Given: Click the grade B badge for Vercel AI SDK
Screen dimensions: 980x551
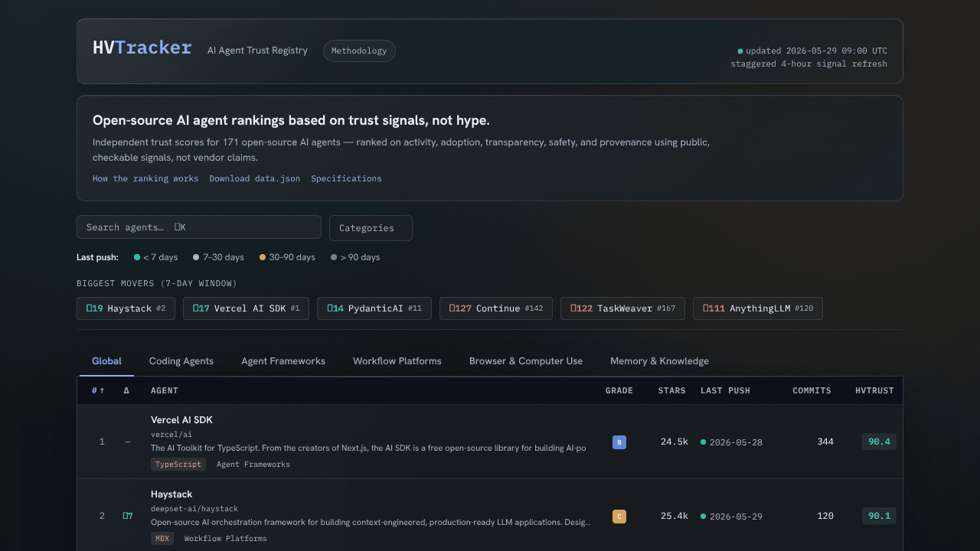Looking at the screenshot, I should pyautogui.click(x=619, y=442).
